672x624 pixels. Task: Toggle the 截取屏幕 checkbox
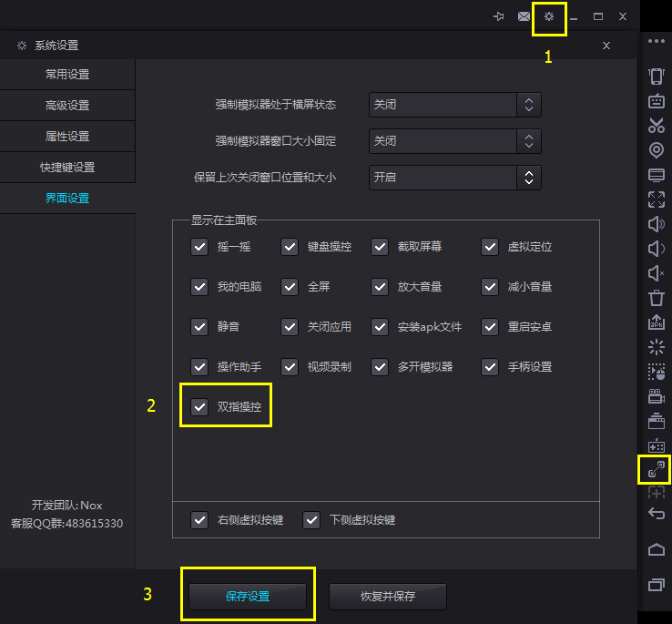(380, 247)
